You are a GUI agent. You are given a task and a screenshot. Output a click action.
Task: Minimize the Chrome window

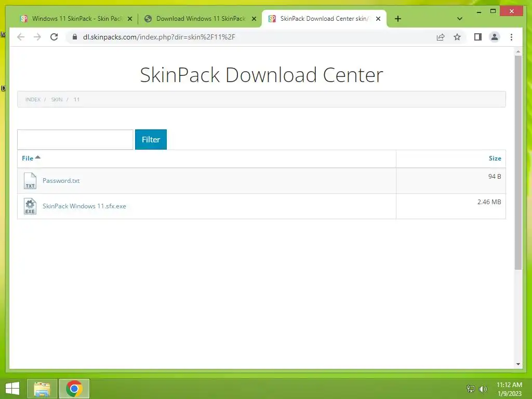pos(478,12)
